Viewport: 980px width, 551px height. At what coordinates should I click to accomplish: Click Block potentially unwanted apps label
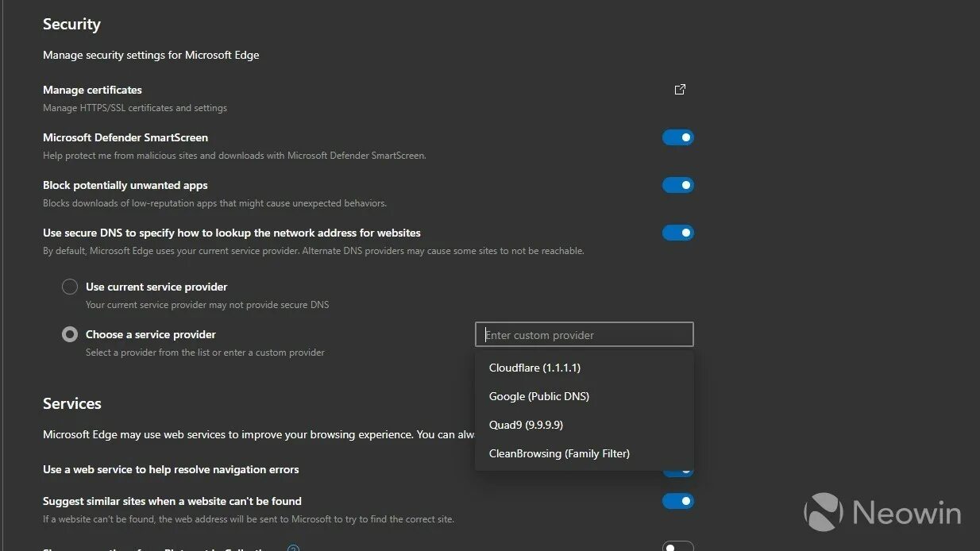[125, 185]
